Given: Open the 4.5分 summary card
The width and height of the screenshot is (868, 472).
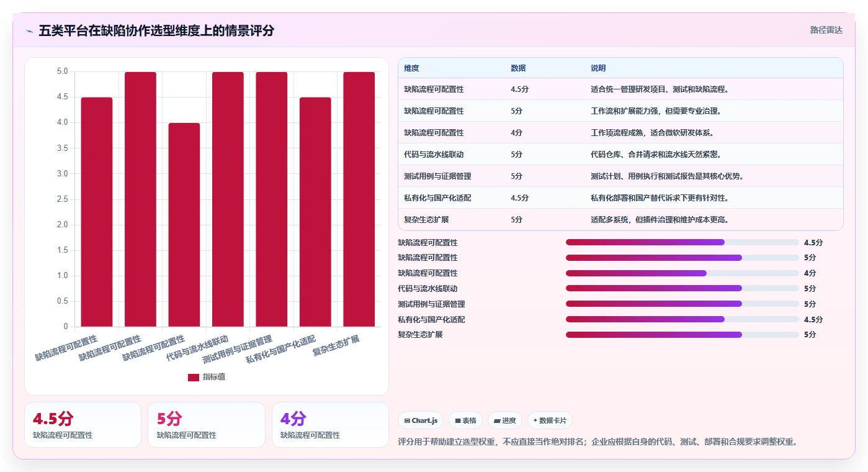Looking at the screenshot, I should pos(83,425).
